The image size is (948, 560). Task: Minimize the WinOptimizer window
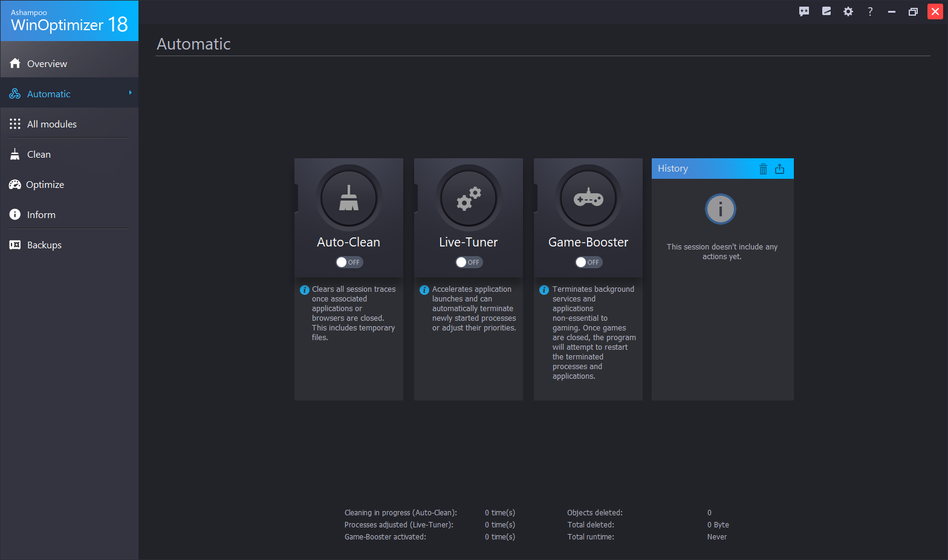892,11
